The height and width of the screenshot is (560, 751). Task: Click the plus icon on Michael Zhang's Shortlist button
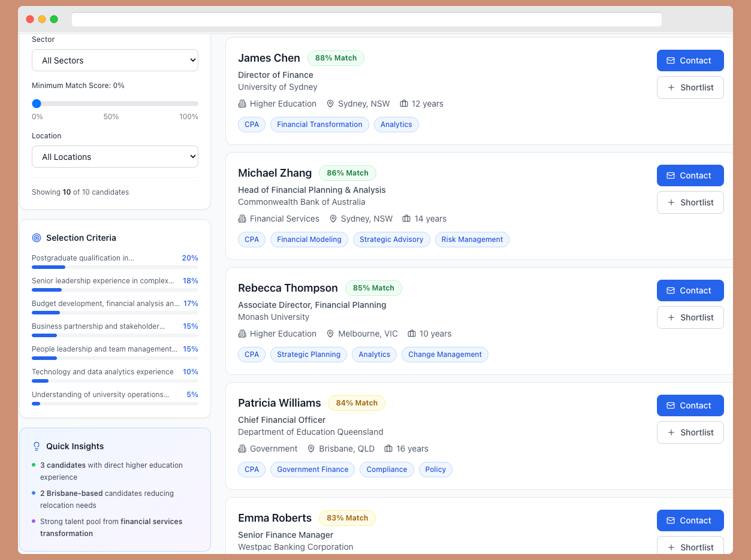671,202
